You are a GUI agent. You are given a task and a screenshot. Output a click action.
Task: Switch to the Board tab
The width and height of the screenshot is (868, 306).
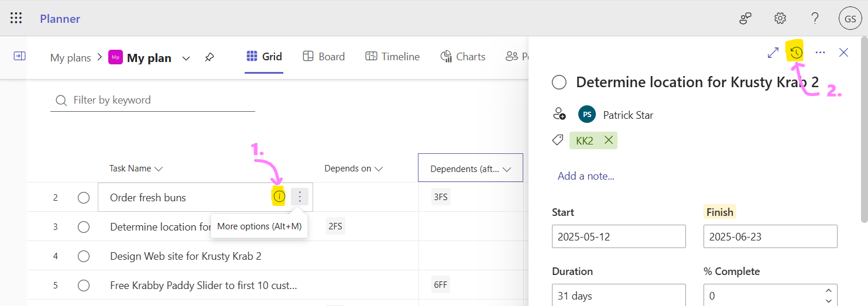point(324,57)
